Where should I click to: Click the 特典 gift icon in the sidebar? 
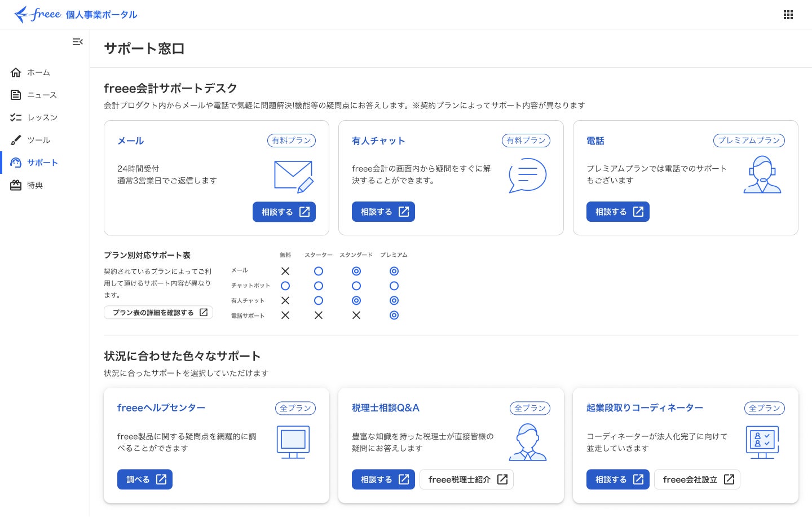click(x=16, y=185)
